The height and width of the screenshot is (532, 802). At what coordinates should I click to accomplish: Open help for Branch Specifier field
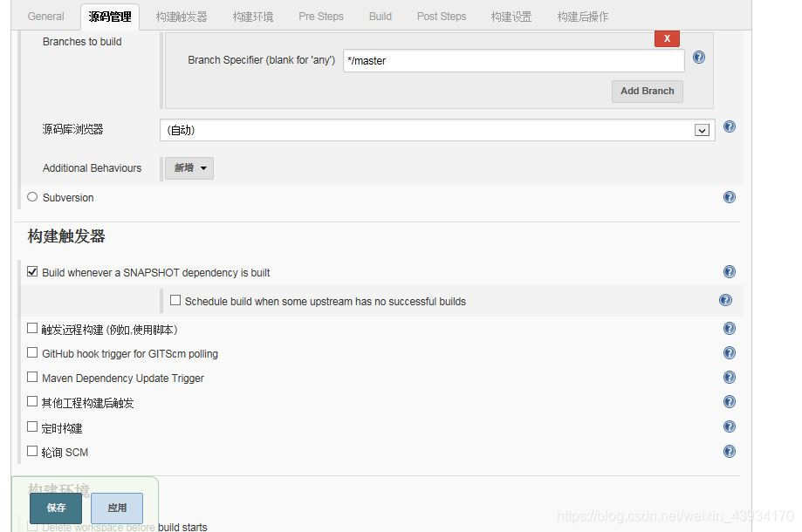(x=699, y=58)
